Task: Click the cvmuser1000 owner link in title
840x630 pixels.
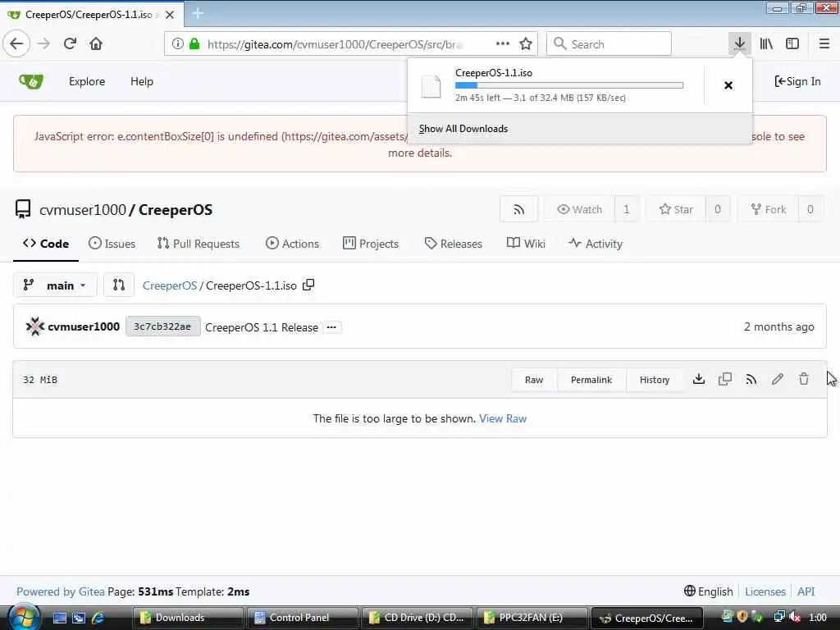Action: [x=83, y=210]
